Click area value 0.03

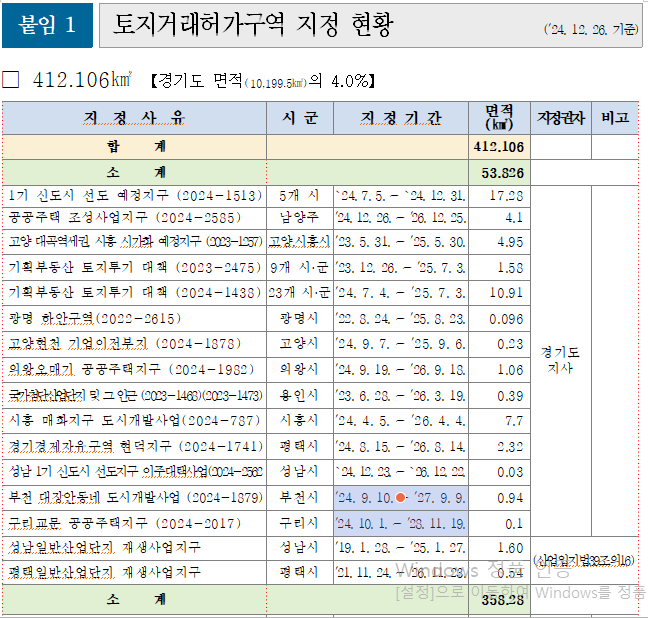(499, 472)
